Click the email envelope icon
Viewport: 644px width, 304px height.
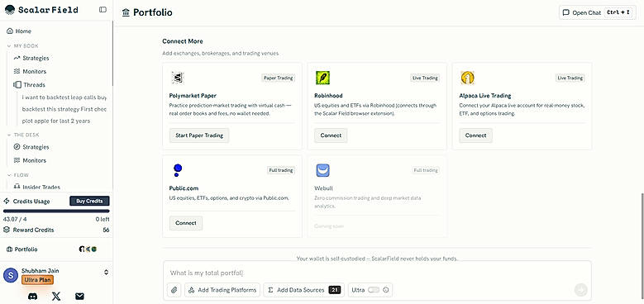[x=79, y=296]
